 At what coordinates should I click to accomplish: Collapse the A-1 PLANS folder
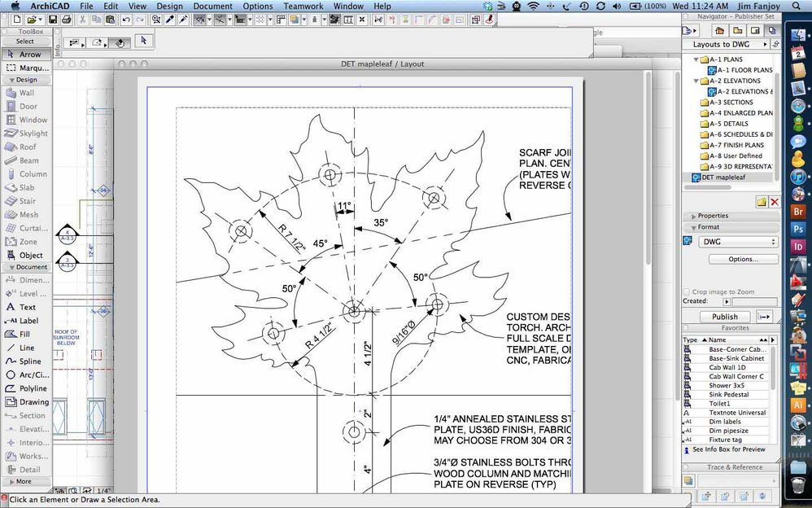696,59
